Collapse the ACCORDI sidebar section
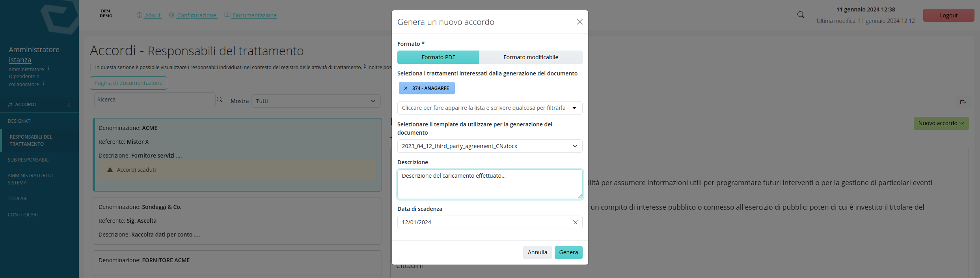Image resolution: width=980 pixels, height=278 pixels. [x=69, y=105]
